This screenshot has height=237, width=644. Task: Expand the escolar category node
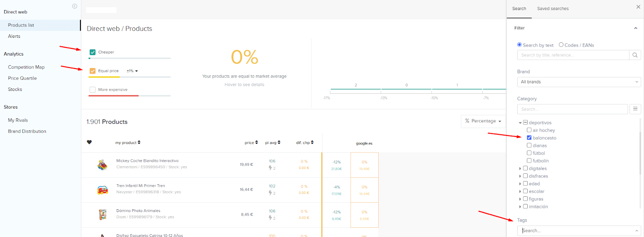point(520,192)
